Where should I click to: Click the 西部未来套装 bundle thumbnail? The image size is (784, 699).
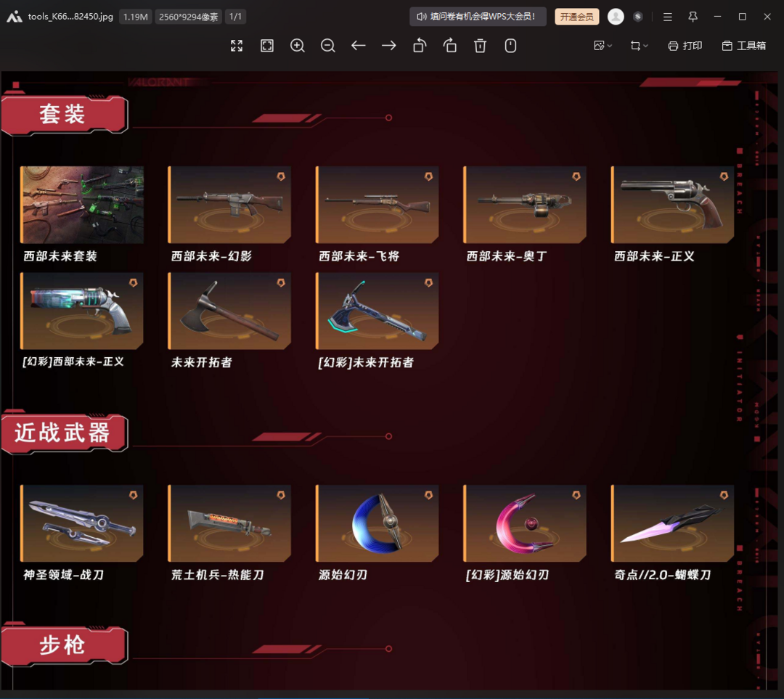(82, 205)
